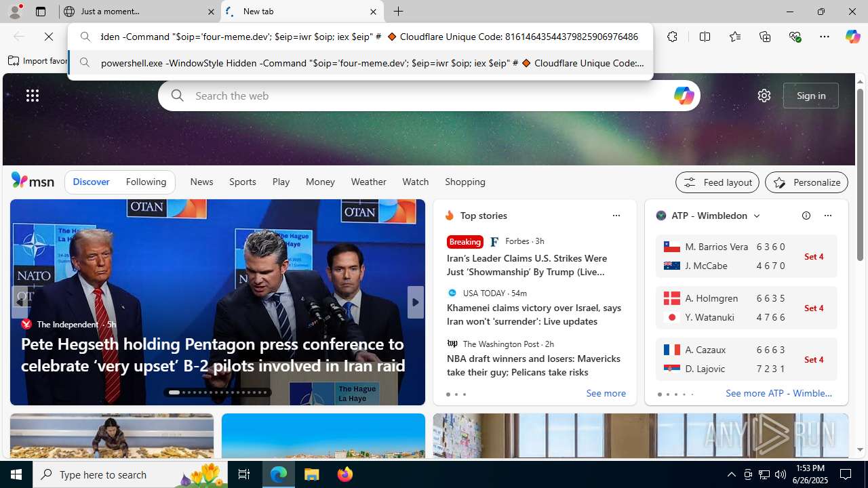
Task: Open the volume control in system tray
Action: 781,474
